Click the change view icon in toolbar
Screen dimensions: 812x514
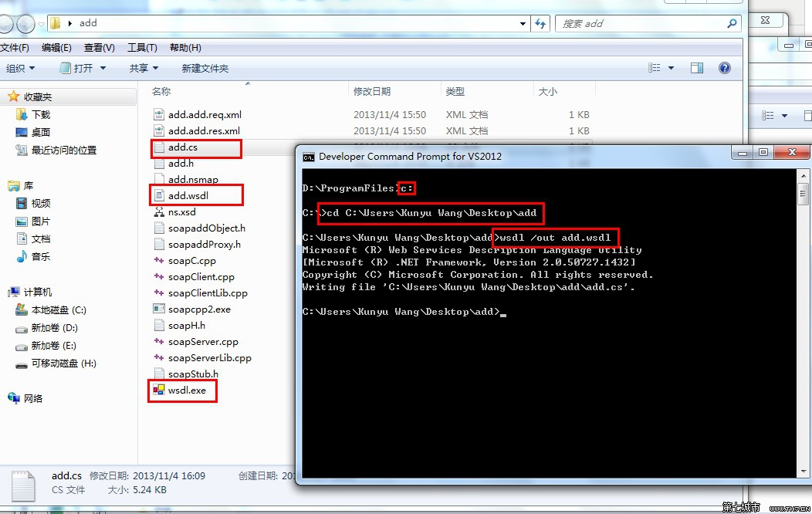click(x=654, y=68)
